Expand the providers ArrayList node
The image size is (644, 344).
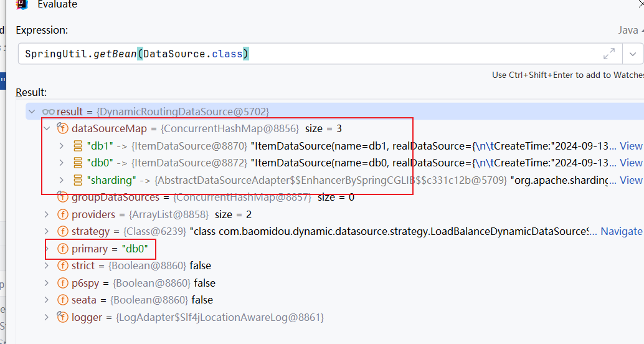47,214
